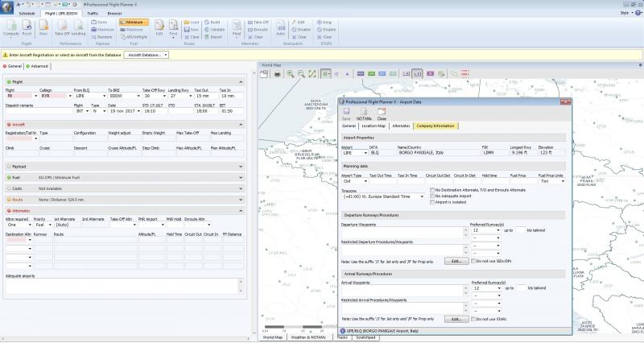
Task: Click the red dashed box map icon
Action: 464,74
